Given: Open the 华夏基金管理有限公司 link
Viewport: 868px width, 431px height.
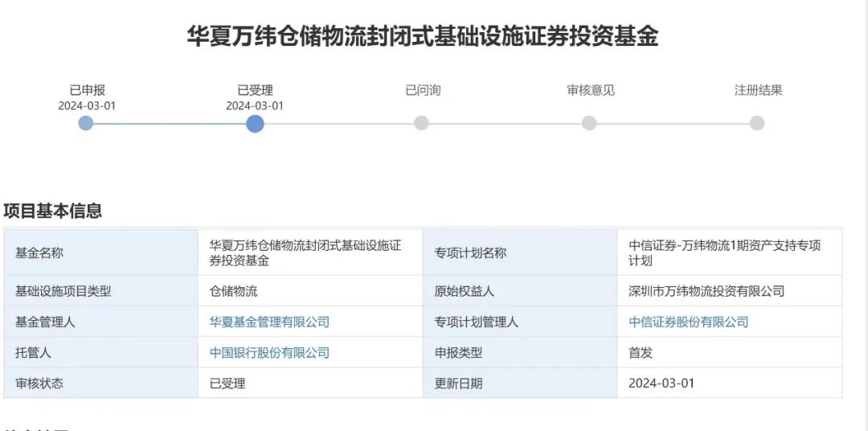Looking at the screenshot, I should pyautogui.click(x=269, y=322).
